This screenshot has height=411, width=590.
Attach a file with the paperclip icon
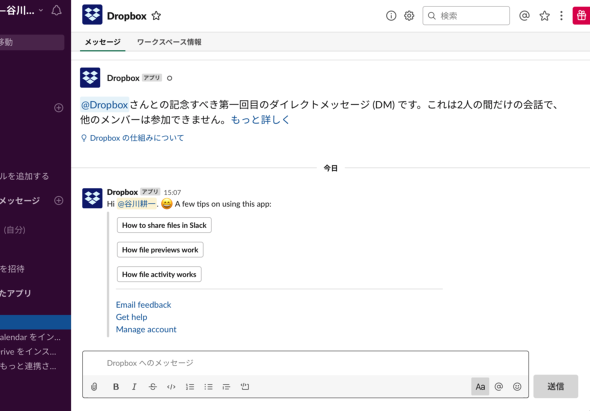[94, 387]
